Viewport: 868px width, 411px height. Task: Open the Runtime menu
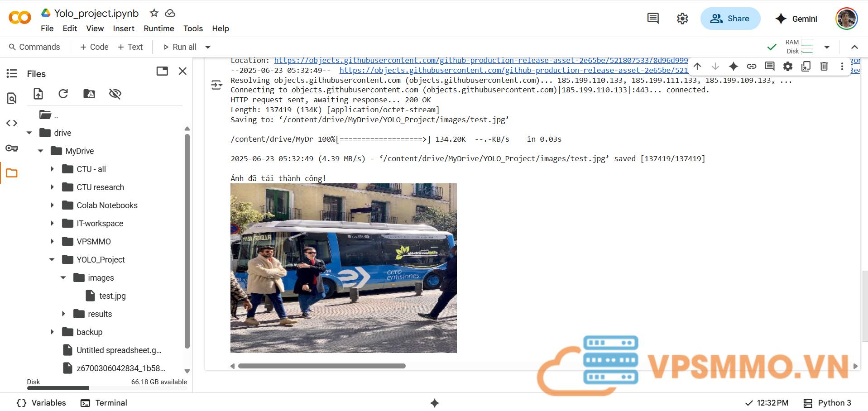coord(158,29)
